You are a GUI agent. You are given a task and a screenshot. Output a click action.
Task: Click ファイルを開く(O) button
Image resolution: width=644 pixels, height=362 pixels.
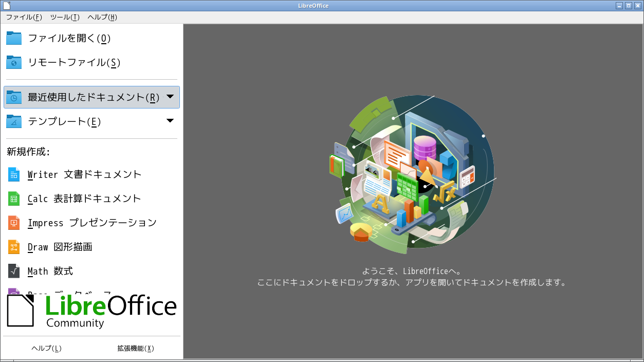click(x=91, y=38)
